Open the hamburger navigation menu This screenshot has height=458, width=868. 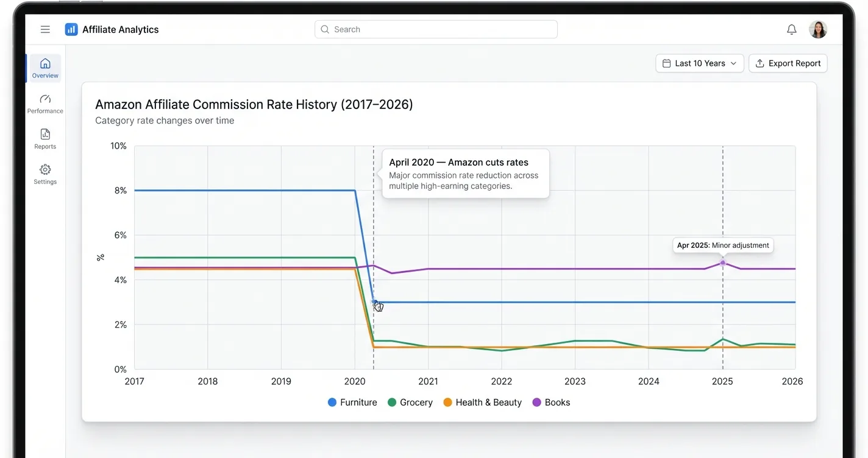pos(45,29)
